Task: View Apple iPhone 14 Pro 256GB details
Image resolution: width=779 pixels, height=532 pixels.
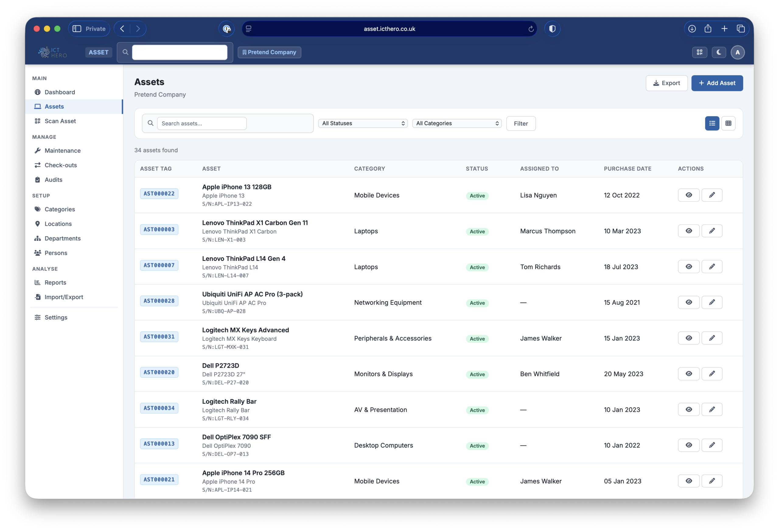Action: coord(689,481)
